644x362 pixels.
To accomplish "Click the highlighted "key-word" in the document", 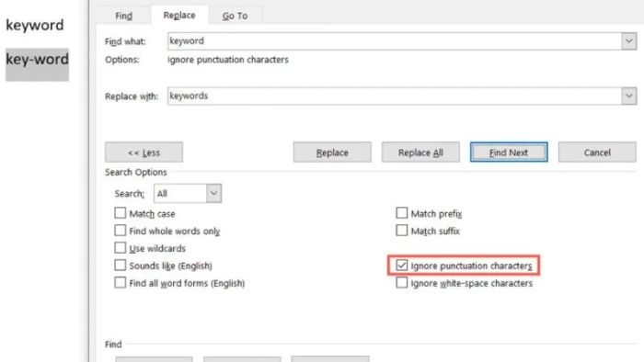I will pos(37,60).
